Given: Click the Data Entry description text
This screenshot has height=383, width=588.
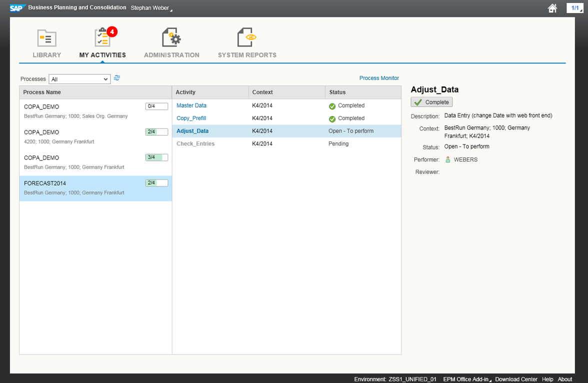Looking at the screenshot, I should coord(498,115).
